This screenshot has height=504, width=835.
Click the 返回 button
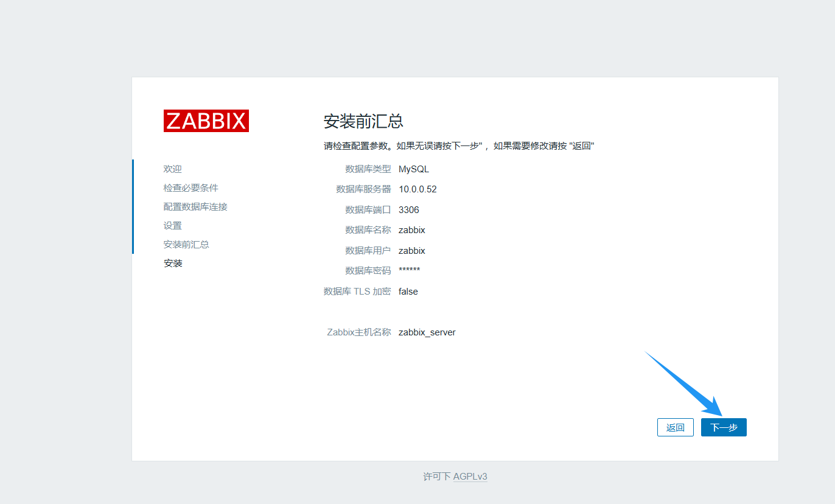[x=676, y=427]
